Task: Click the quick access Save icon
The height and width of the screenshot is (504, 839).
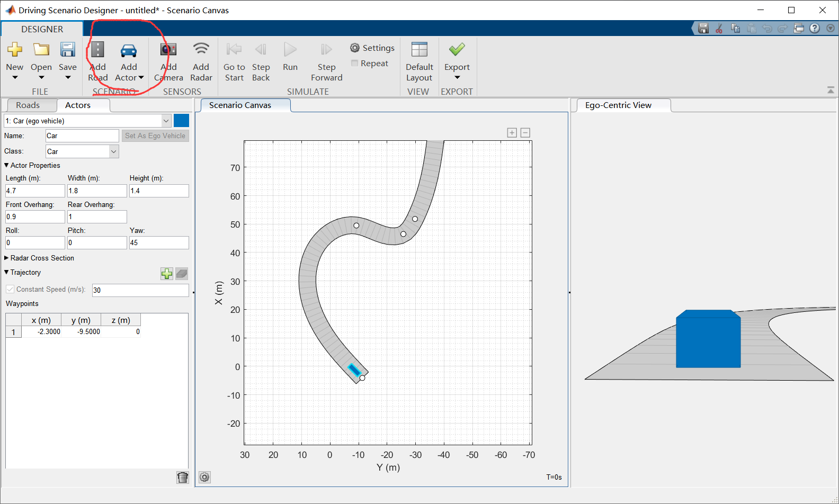Action: pyautogui.click(x=703, y=29)
